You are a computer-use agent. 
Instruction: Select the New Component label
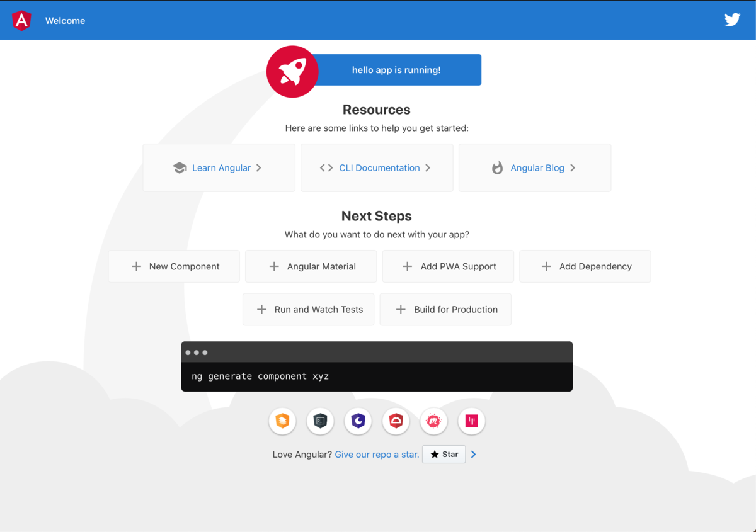185,266
